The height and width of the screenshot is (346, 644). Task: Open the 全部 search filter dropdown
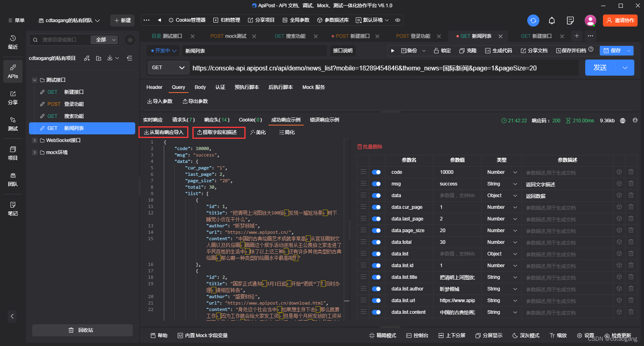[x=105, y=40]
